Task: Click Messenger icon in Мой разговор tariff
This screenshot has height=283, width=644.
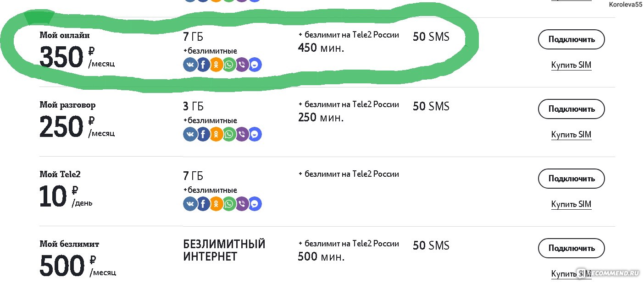Action: (255, 134)
